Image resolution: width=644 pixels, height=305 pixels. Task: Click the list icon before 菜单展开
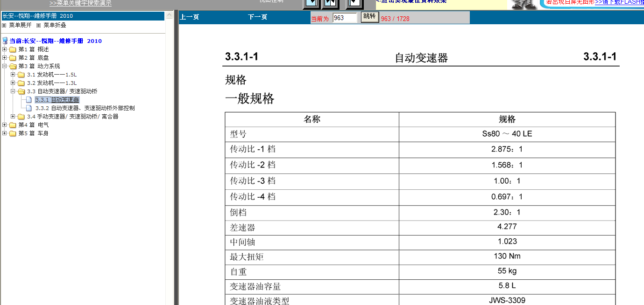tap(4, 25)
